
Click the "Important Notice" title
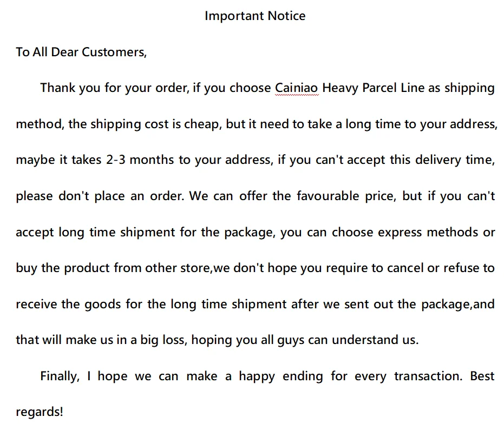255,16
